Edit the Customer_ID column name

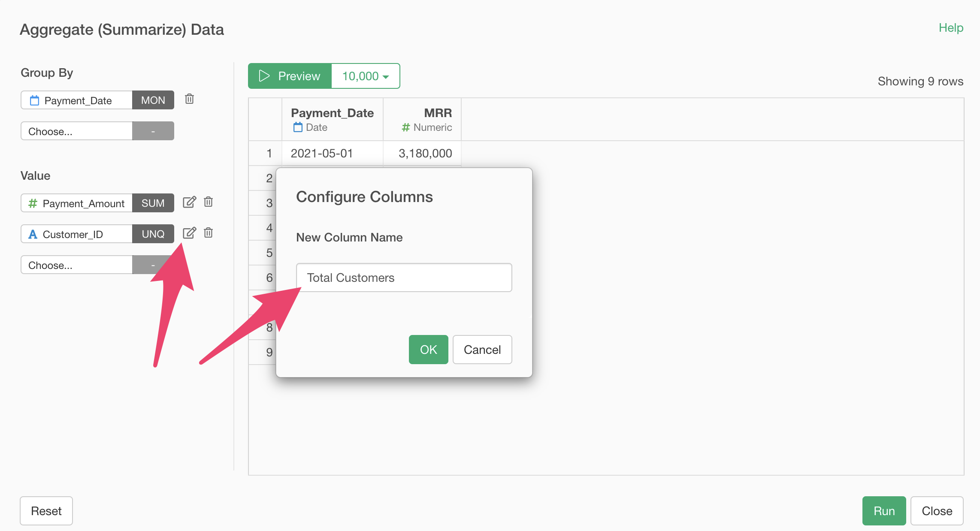pyautogui.click(x=189, y=233)
